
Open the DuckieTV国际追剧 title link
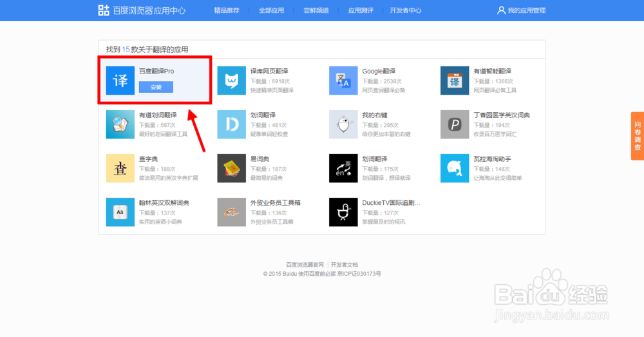pyautogui.click(x=391, y=202)
